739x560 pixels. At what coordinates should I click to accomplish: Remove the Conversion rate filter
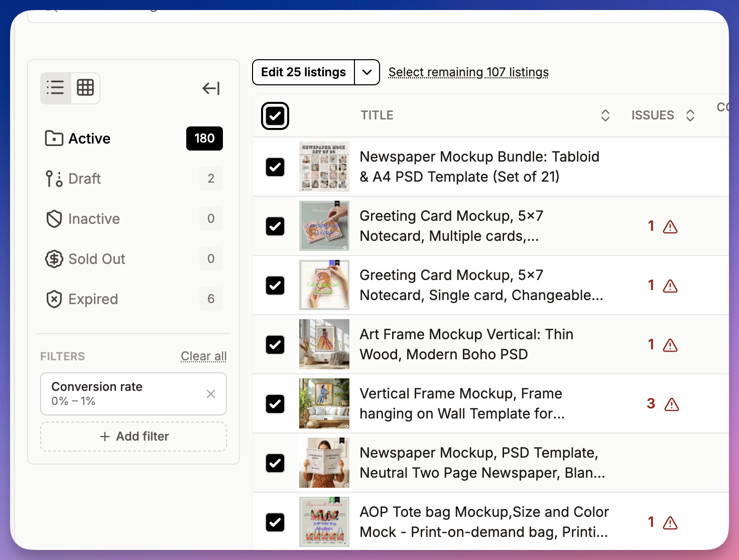tap(211, 394)
